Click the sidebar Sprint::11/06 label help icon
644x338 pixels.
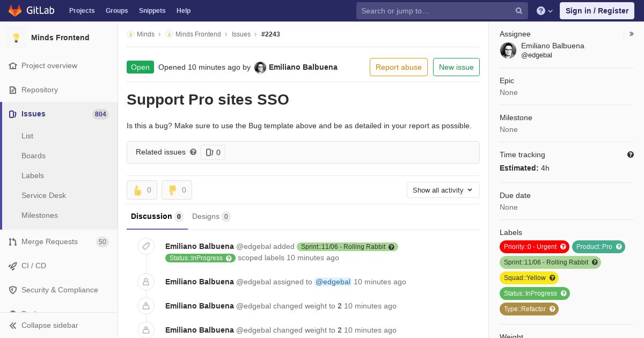coord(595,262)
